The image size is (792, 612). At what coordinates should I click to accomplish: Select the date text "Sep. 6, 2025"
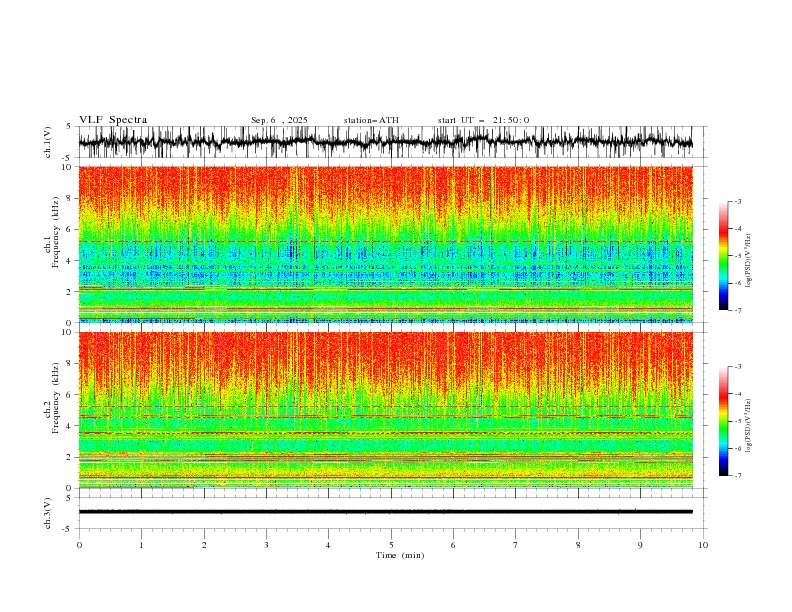tap(279, 120)
